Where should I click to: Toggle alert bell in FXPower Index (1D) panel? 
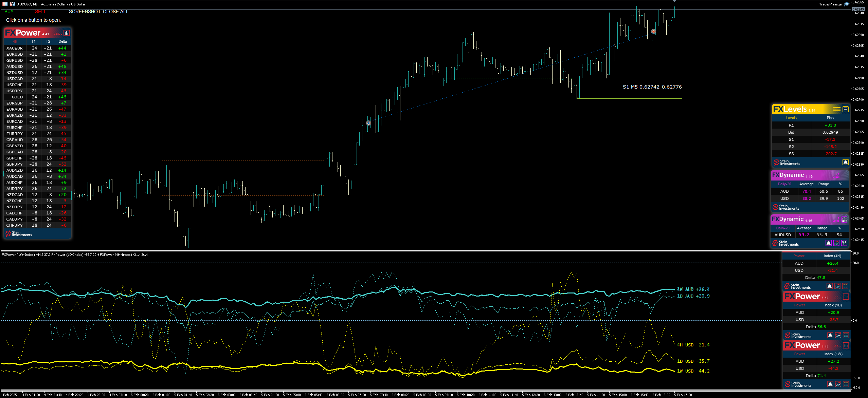(x=830, y=335)
